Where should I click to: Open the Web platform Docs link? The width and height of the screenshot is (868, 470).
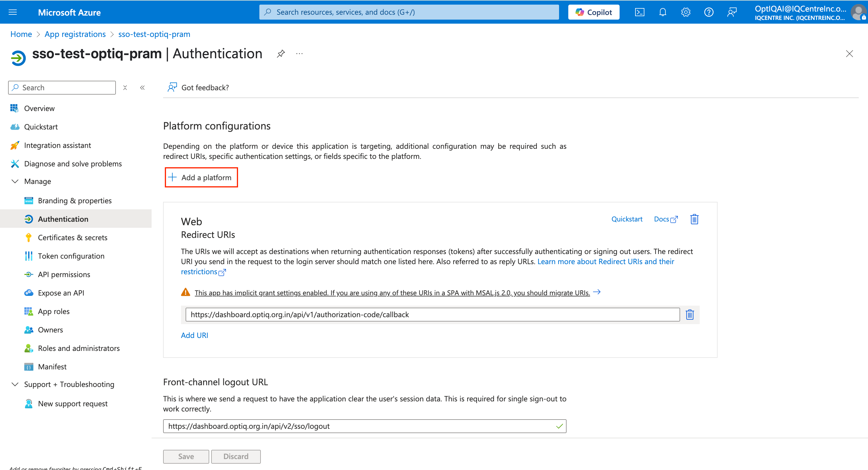(x=665, y=219)
